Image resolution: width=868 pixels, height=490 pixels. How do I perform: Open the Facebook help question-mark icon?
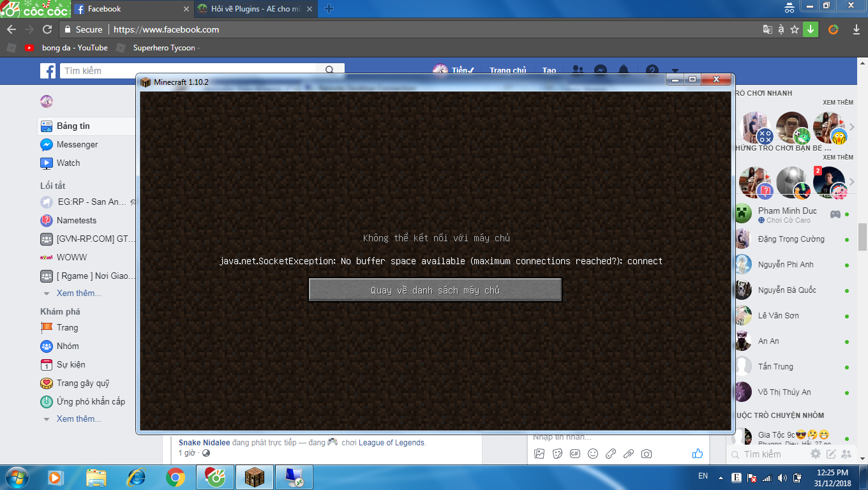(652, 70)
